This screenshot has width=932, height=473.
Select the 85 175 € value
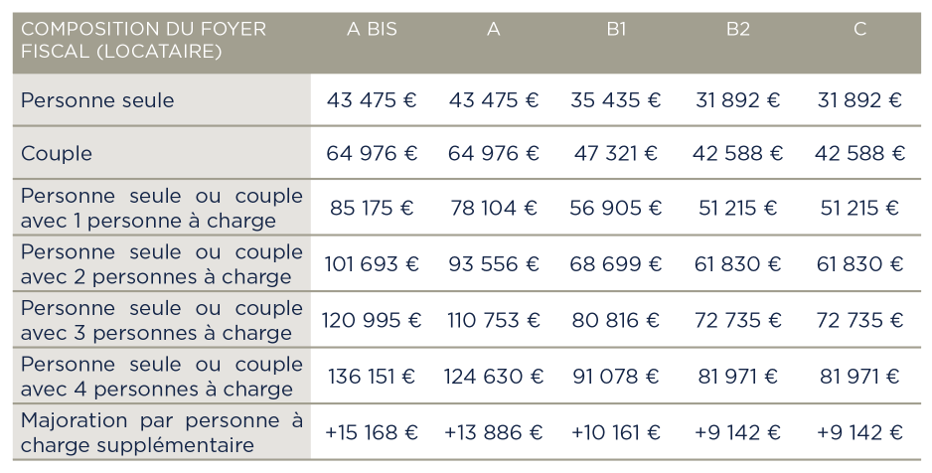[x=371, y=208]
